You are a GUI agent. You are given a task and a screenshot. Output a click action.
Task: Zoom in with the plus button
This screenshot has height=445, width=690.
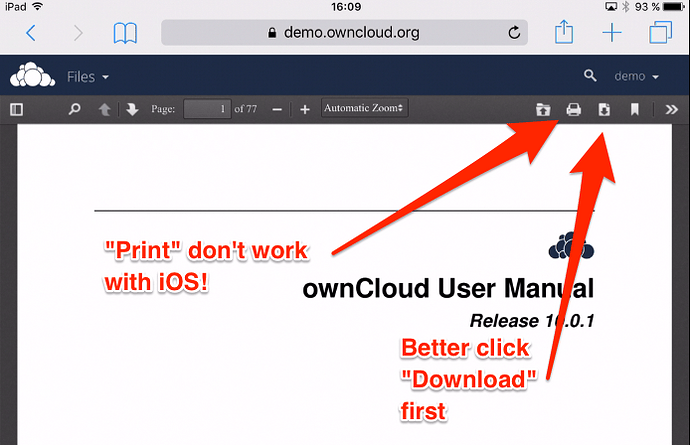coord(305,109)
